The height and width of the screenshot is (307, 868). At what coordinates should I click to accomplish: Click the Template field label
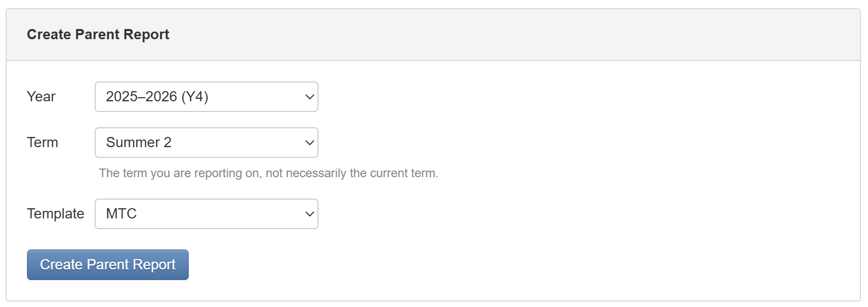(55, 214)
